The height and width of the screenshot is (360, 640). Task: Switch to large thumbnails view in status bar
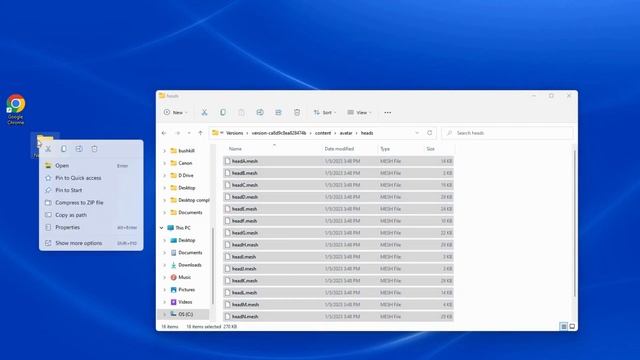(x=572, y=327)
